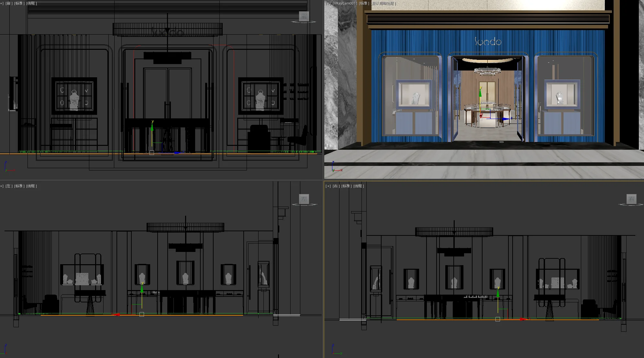Click the Right viewport ViewCube face

(x=631, y=199)
